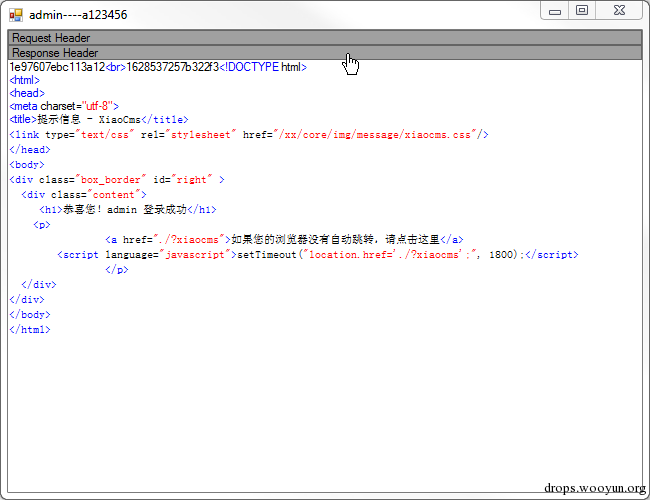
Task: Click the opening head tag line
Action: pos(27,93)
